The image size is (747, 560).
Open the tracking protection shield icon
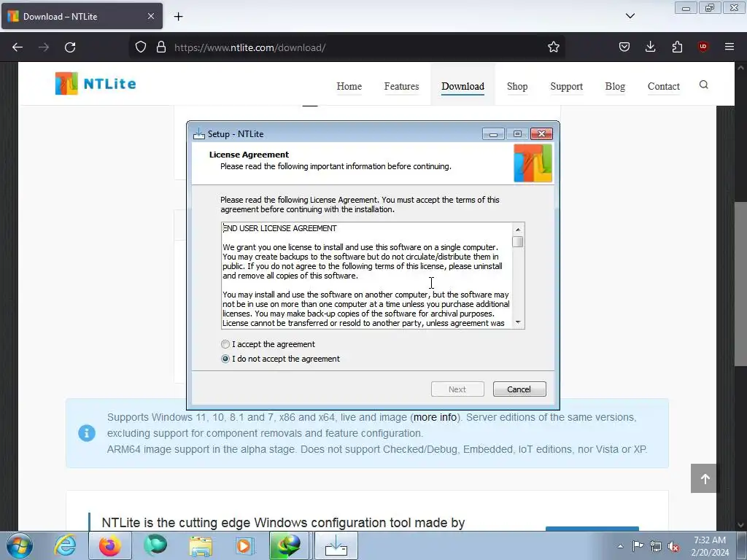pyautogui.click(x=141, y=47)
